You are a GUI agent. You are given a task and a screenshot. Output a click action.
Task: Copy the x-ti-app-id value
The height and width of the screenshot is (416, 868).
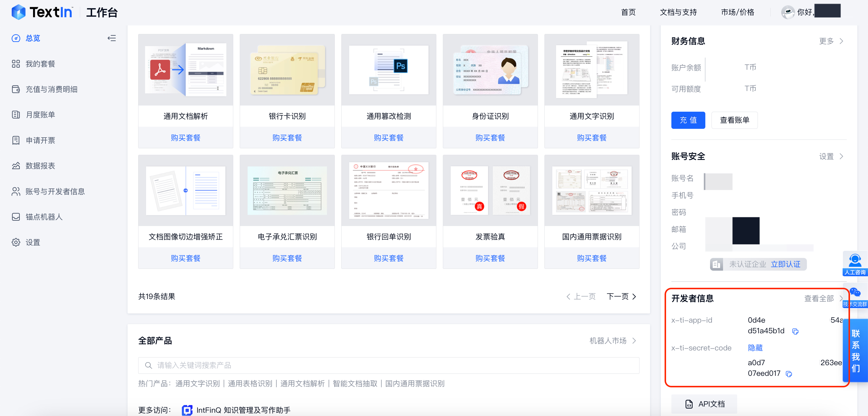(x=795, y=331)
